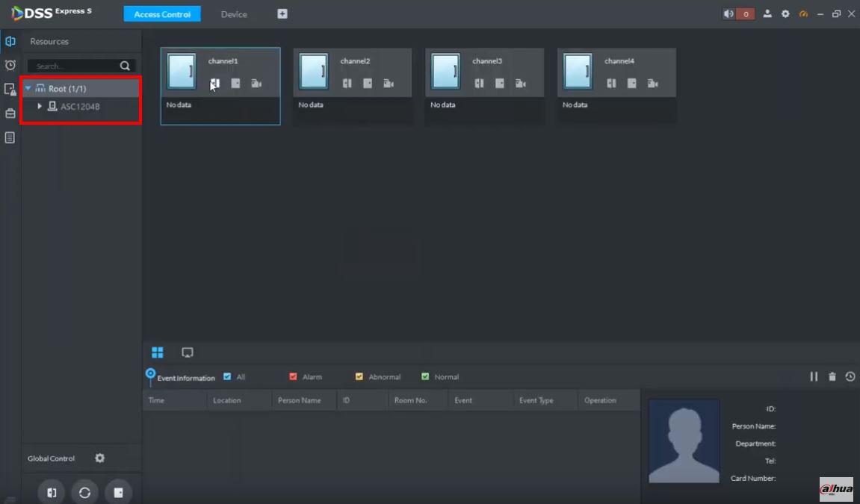Select the channel3 door thumbnail
The width and height of the screenshot is (860, 504).
(446, 71)
